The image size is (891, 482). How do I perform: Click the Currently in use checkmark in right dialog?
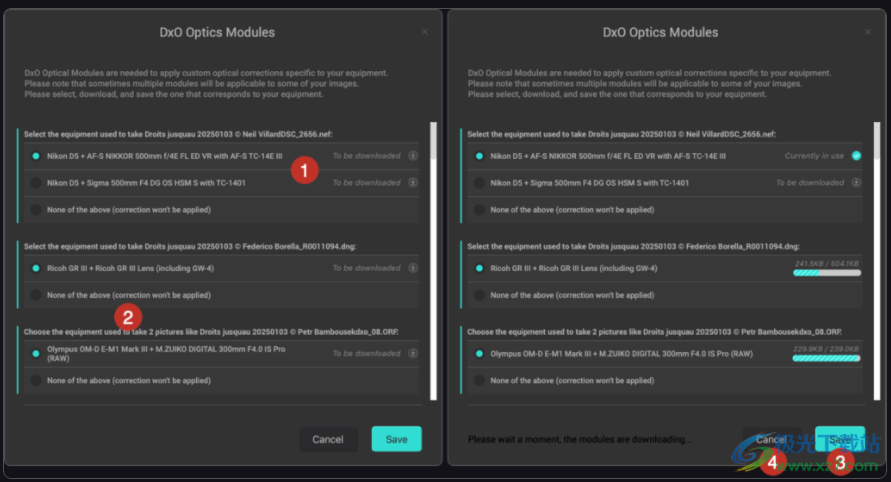coord(856,156)
